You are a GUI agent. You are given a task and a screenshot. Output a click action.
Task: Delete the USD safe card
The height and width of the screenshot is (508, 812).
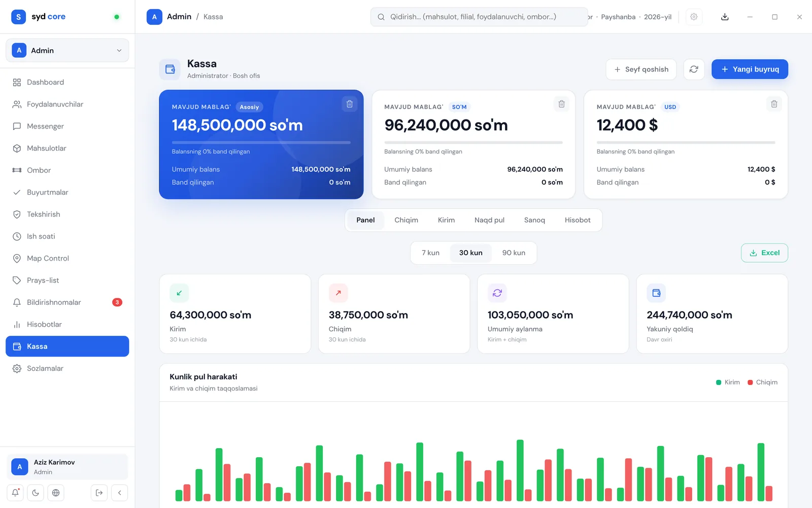[774, 104]
